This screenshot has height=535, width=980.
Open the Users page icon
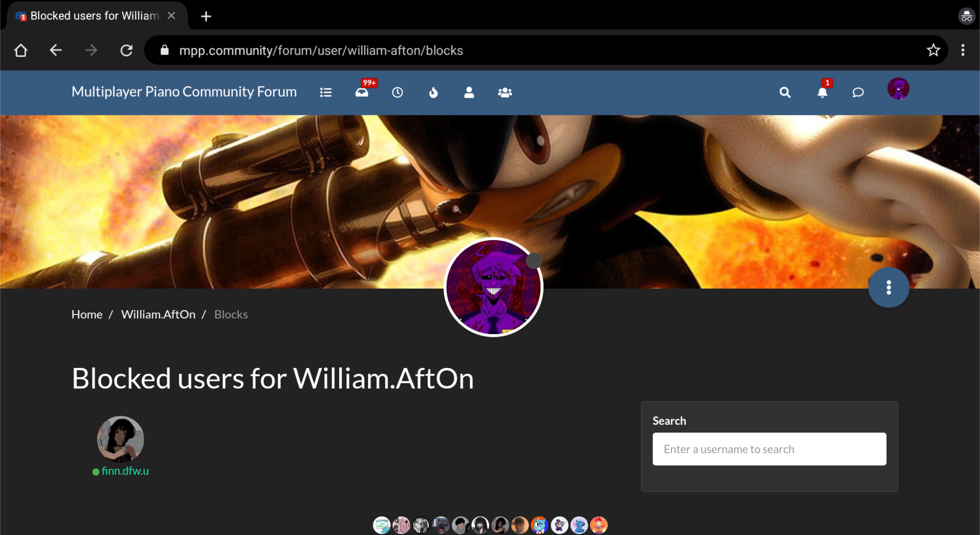(469, 92)
